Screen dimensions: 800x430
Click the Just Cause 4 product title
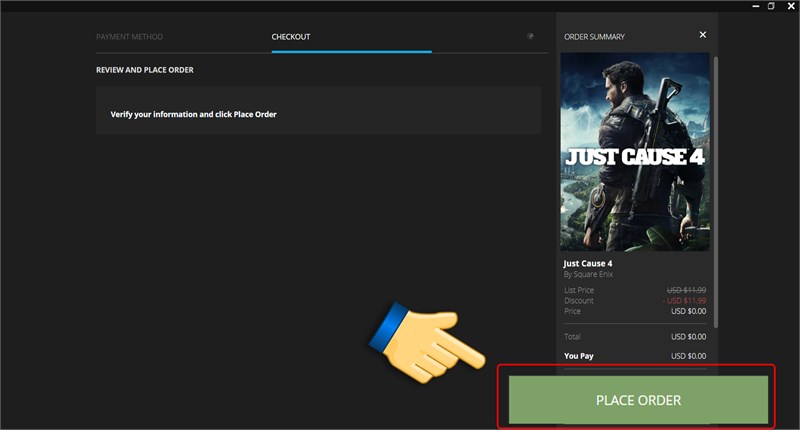pos(588,264)
